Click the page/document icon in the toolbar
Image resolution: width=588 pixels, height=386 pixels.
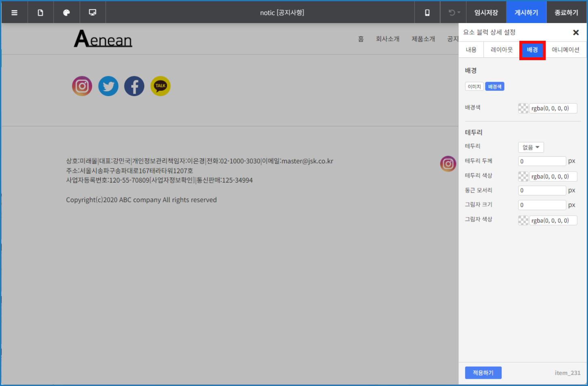[x=40, y=12]
